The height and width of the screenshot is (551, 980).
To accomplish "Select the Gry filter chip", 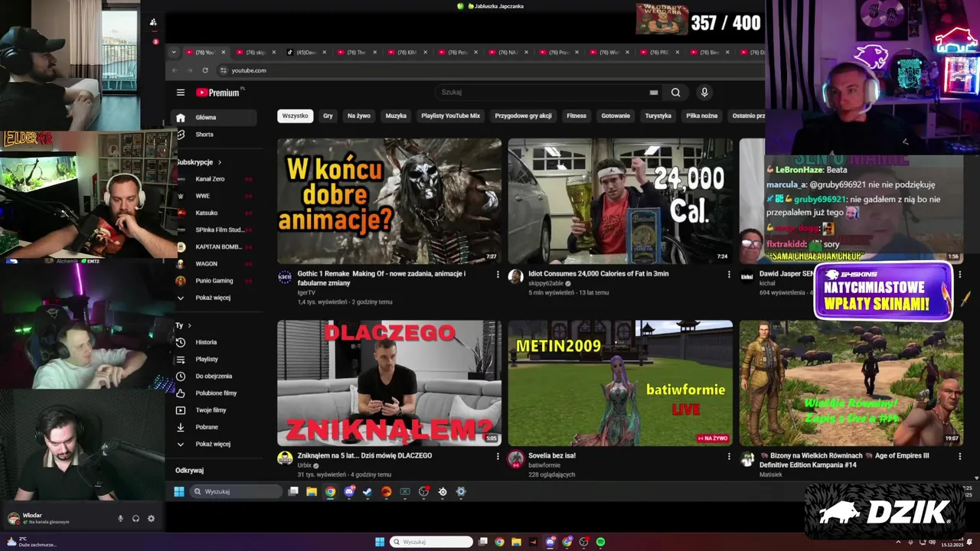I will pyautogui.click(x=328, y=116).
